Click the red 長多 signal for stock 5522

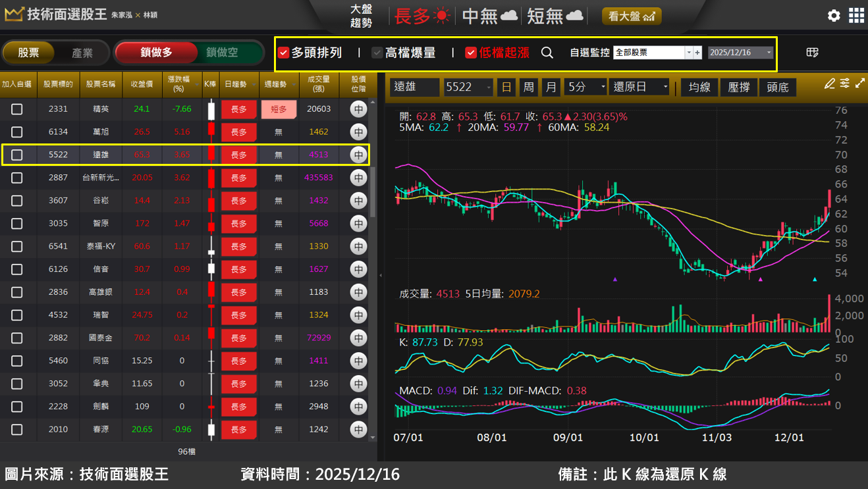click(238, 155)
